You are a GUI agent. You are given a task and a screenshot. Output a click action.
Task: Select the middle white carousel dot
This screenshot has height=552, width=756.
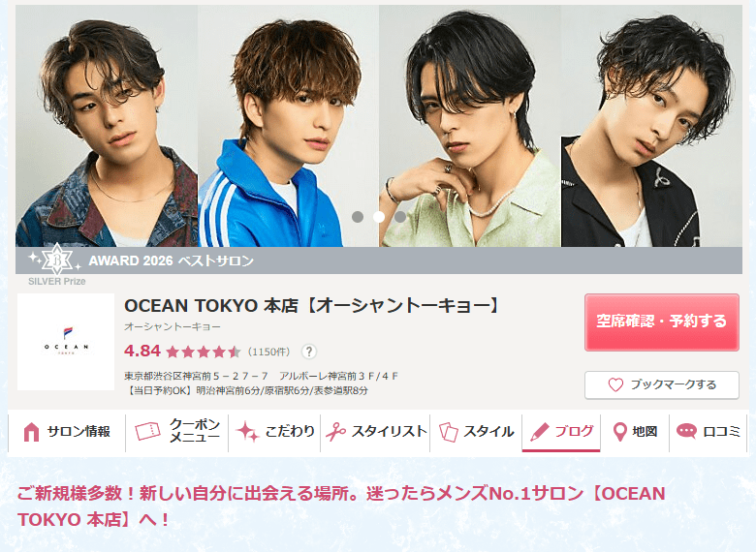click(x=379, y=217)
